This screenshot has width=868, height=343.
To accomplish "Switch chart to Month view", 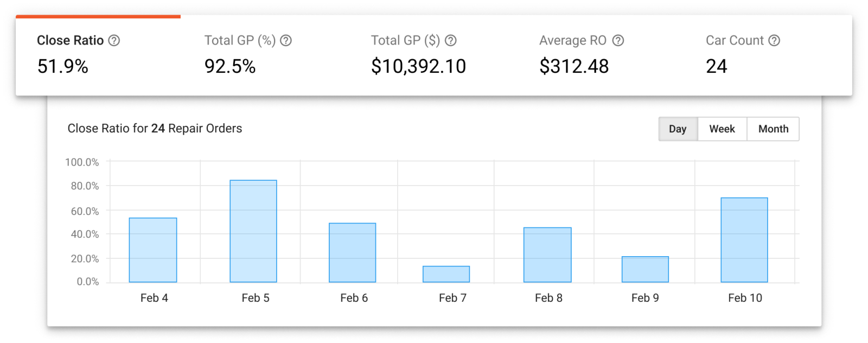I will [x=773, y=129].
